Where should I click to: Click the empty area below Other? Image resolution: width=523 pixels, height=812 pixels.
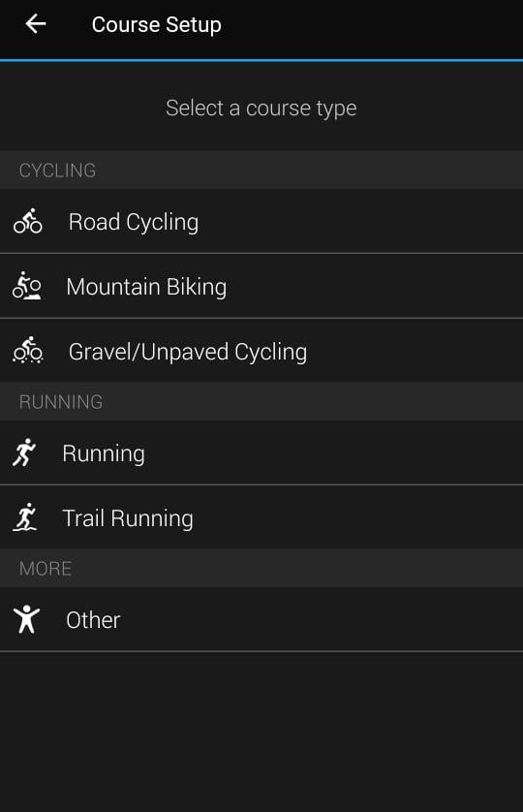point(261,732)
